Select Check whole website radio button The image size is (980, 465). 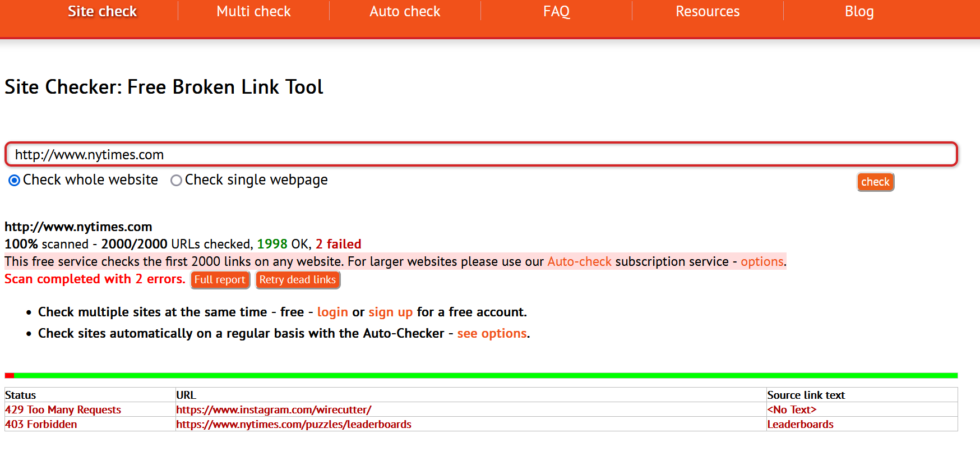coord(15,180)
